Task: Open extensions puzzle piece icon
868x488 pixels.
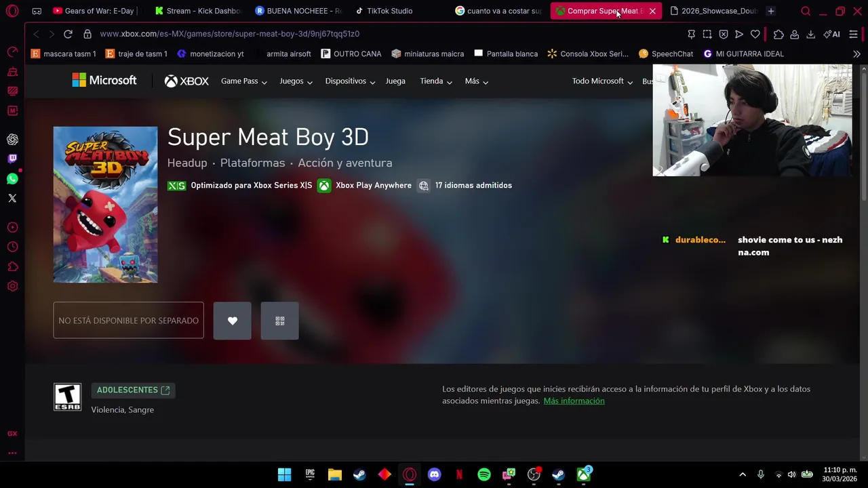Action: tap(778, 34)
